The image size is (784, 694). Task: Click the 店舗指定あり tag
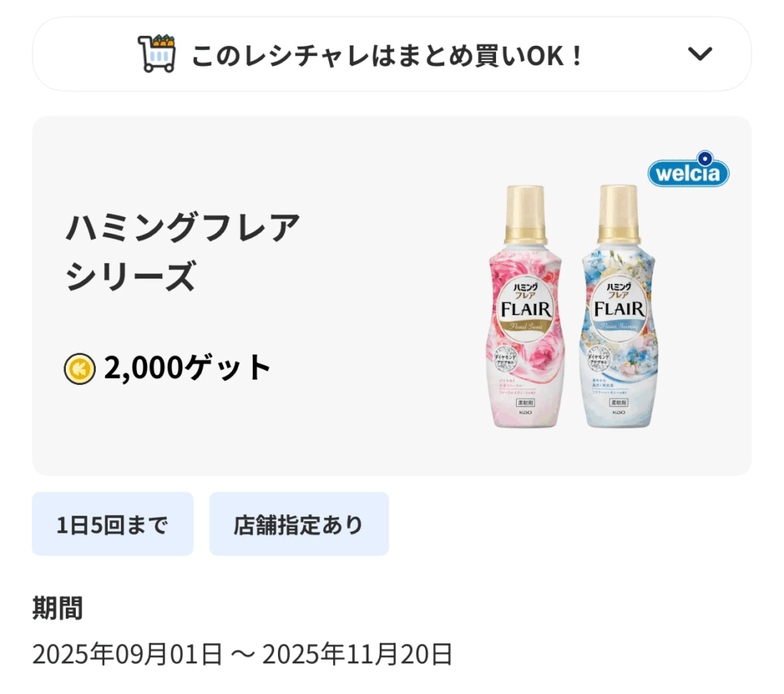pos(299,524)
